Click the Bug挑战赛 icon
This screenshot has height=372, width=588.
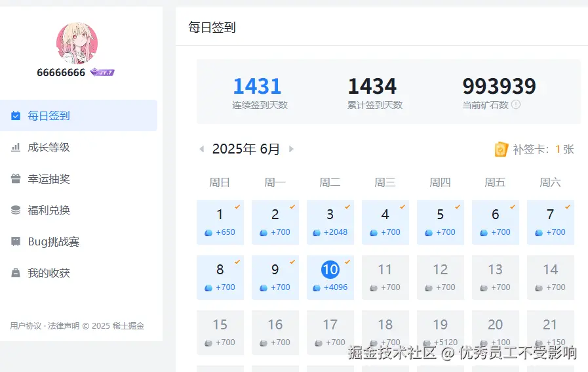point(16,242)
